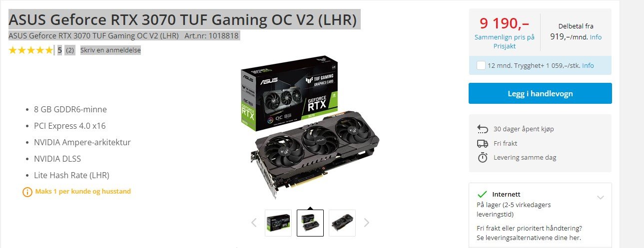Select third thumbnail showing the graphics card alone
Viewport: 644px width, 248px height.
coord(342,223)
